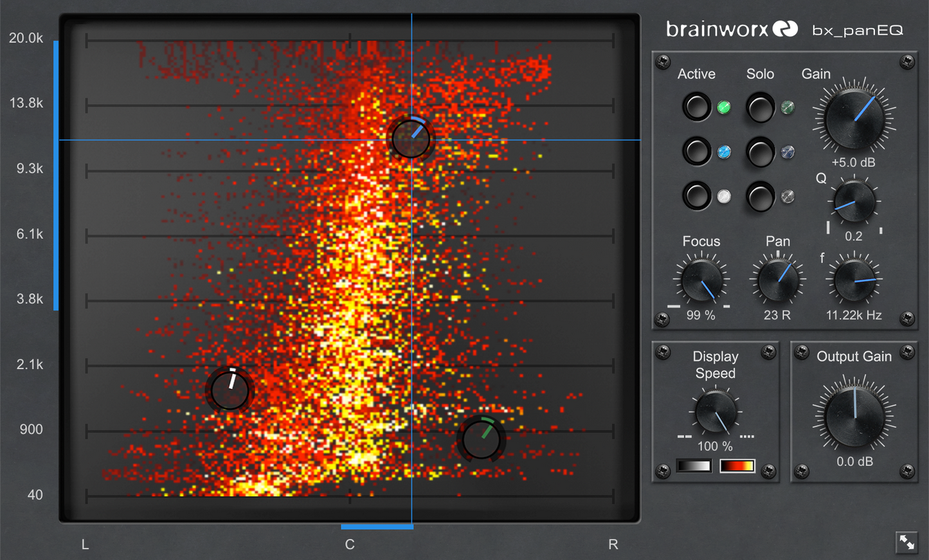Viewport: 929px width, 560px height.
Task: Select the blue EQ band node
Action: [411, 139]
